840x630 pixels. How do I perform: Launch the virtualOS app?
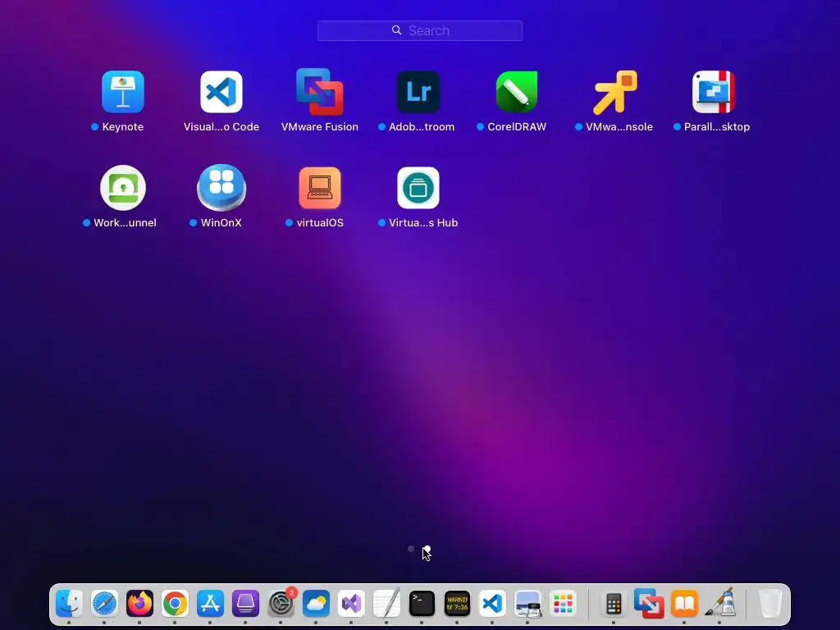tap(320, 188)
